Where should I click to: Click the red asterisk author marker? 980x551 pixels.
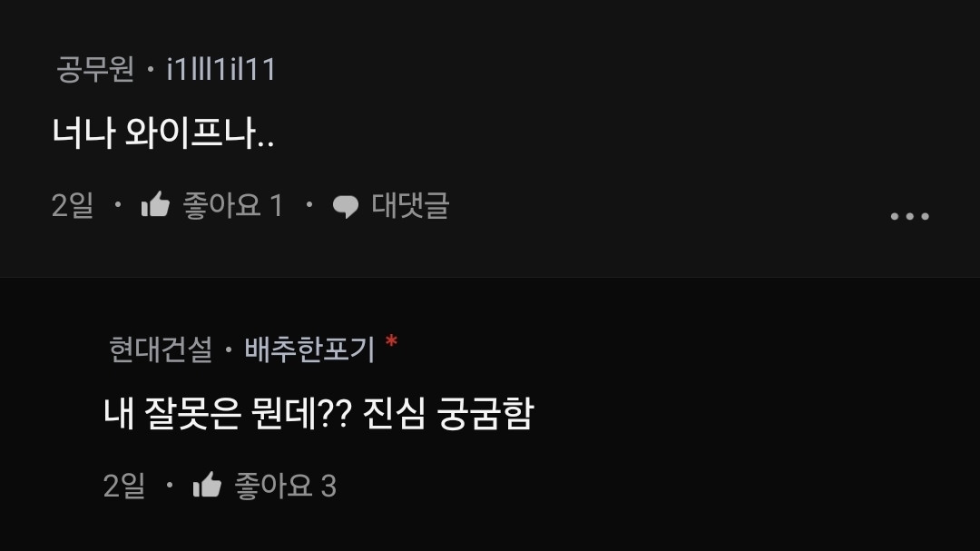pyautogui.click(x=391, y=341)
